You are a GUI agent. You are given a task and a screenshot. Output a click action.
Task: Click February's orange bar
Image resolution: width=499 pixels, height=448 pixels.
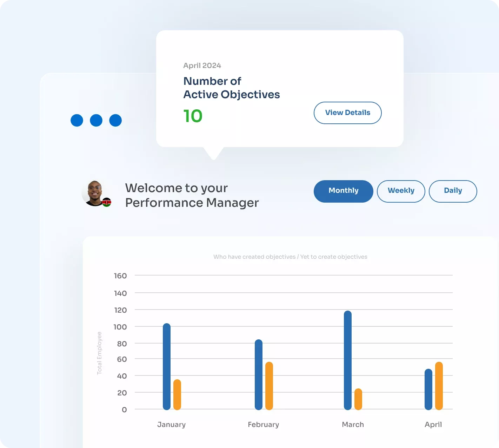tap(269, 386)
